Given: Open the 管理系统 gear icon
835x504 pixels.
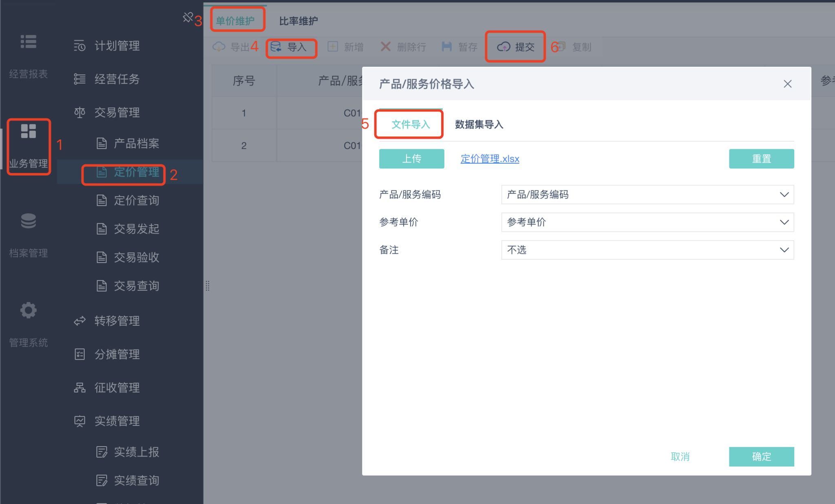Looking at the screenshot, I should [29, 310].
